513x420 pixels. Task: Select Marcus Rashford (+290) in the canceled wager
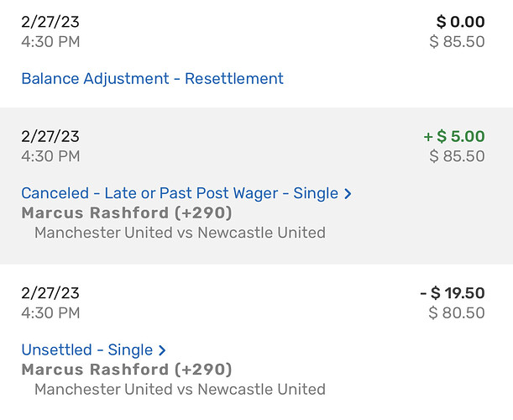127,213
